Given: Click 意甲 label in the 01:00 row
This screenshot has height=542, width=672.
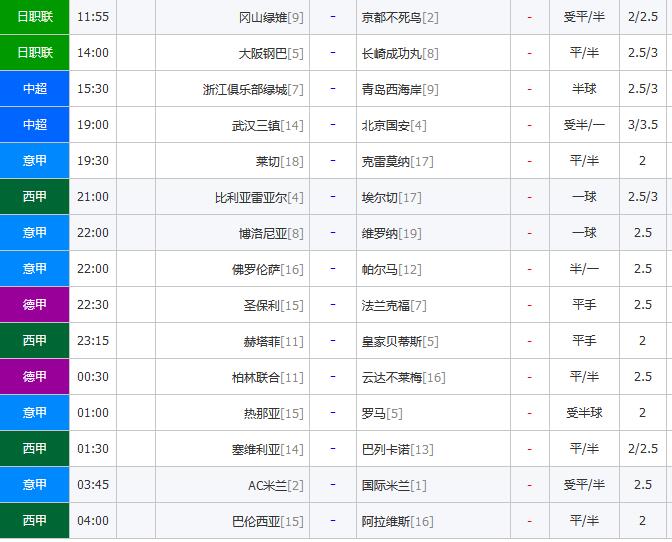Looking at the screenshot, I should point(35,413).
